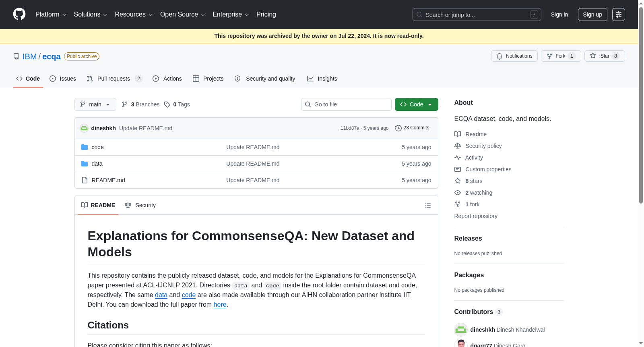Click the eye icon beside 2 watching
Viewport: 644px width, 347px height.
[458, 193]
